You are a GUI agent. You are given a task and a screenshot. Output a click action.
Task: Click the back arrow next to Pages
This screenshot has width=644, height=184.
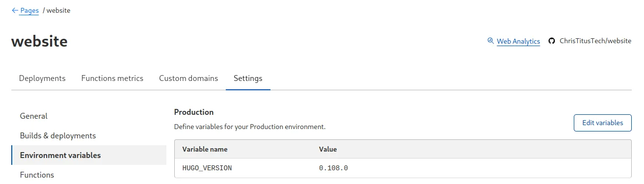pyautogui.click(x=15, y=10)
